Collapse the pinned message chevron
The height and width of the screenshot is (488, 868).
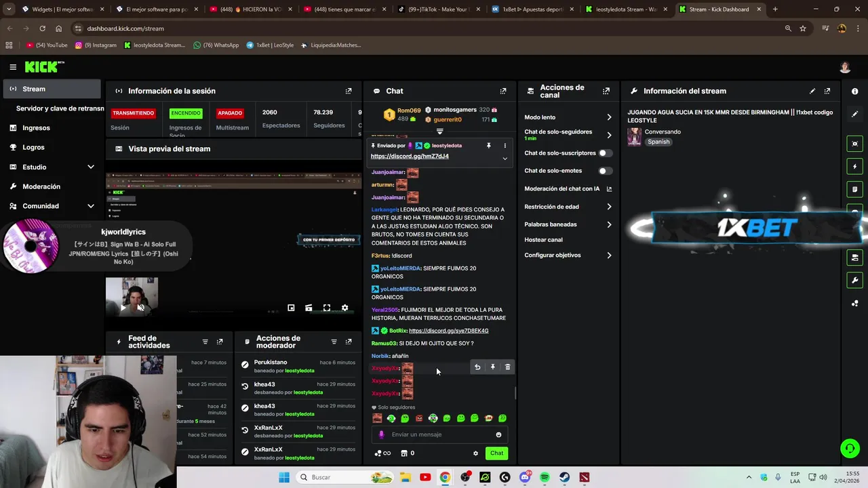coord(505,159)
